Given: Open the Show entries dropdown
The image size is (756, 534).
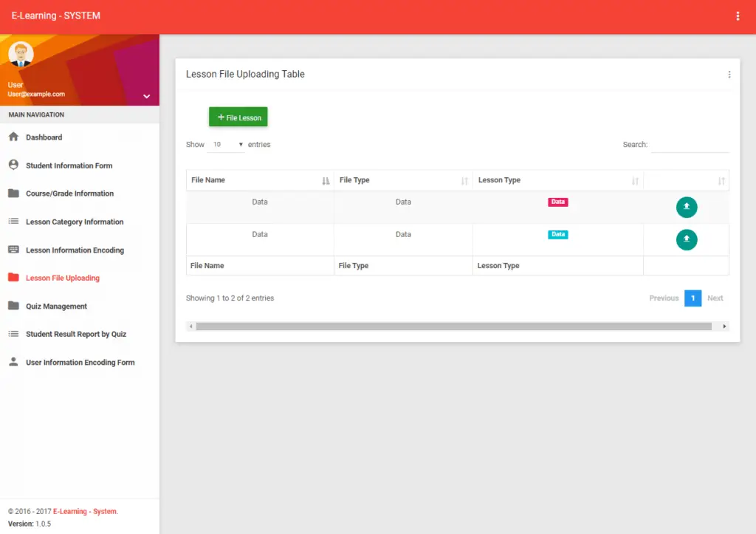Looking at the screenshot, I should (x=225, y=144).
